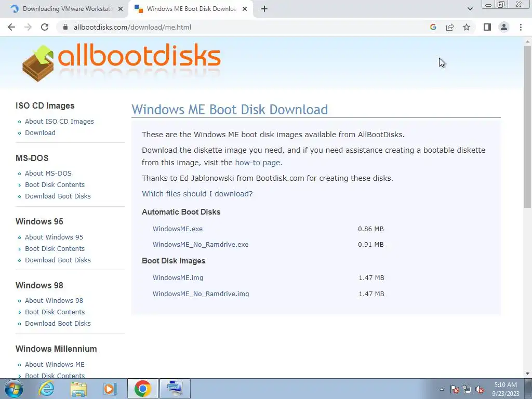Viewport: 532px width, 399px height.
Task: Open the On-Screen Keyboard taskbar icon
Action: tap(175, 389)
